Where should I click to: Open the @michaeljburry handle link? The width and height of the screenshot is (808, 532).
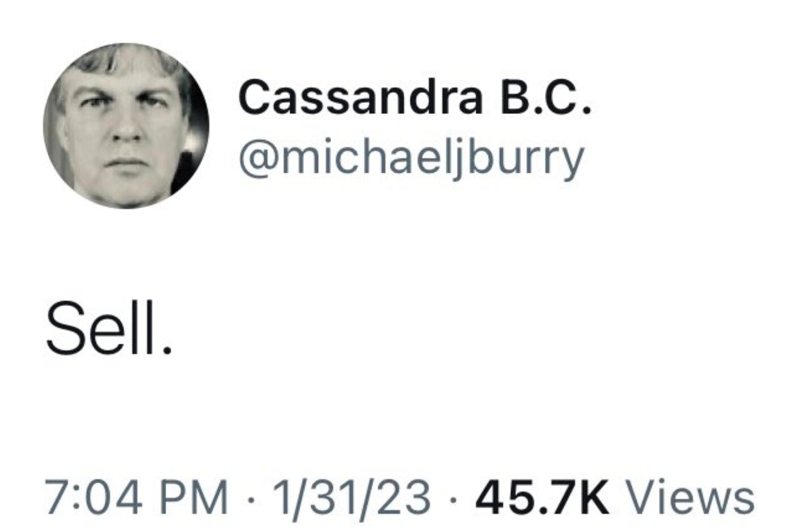point(412,158)
